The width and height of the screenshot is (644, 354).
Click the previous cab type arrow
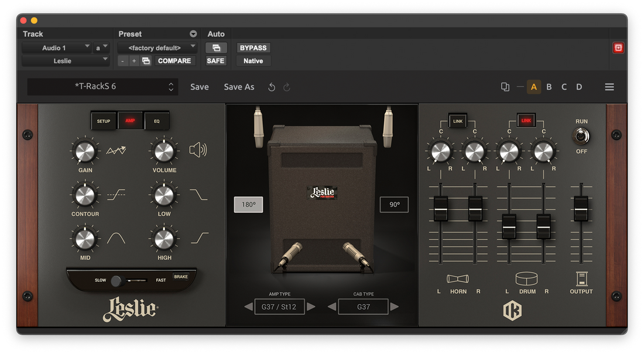(332, 307)
